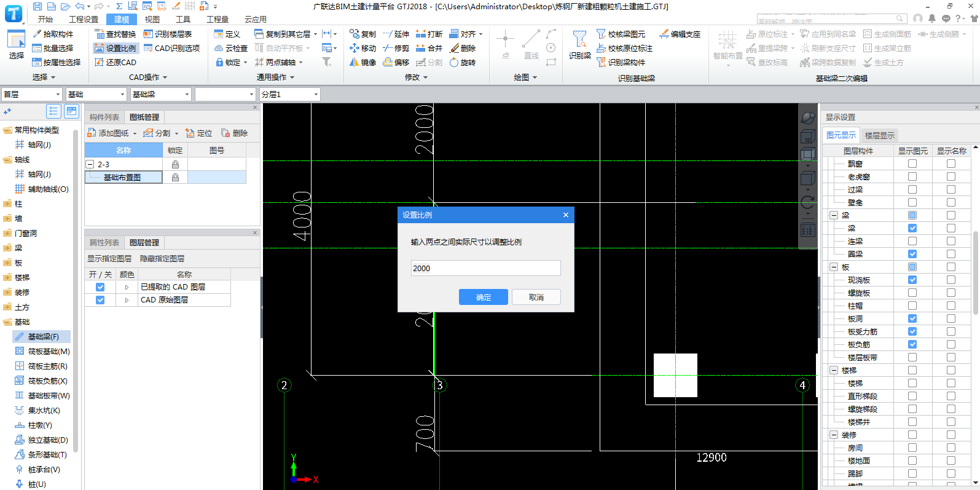Collapse the 楼梯 group in display settings

[834, 370]
